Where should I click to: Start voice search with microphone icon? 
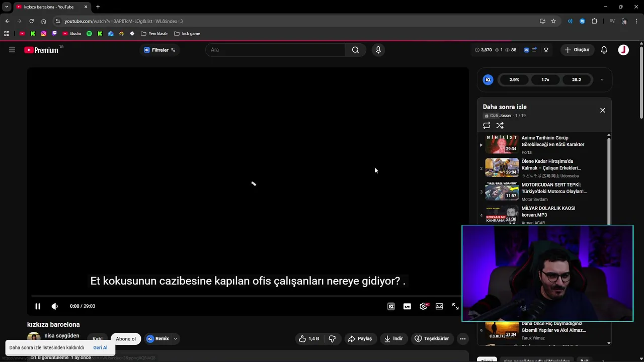click(x=378, y=50)
